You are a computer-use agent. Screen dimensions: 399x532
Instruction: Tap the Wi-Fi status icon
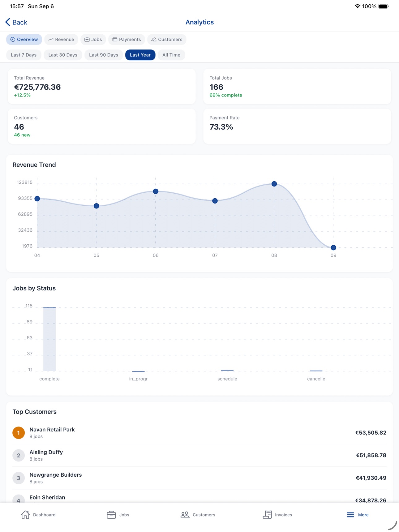(x=357, y=6)
